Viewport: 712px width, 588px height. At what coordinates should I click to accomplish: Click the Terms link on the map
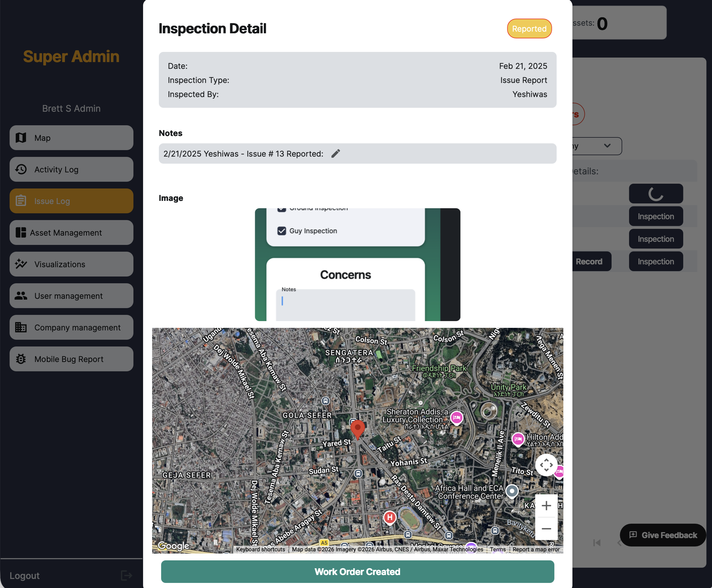click(498, 549)
